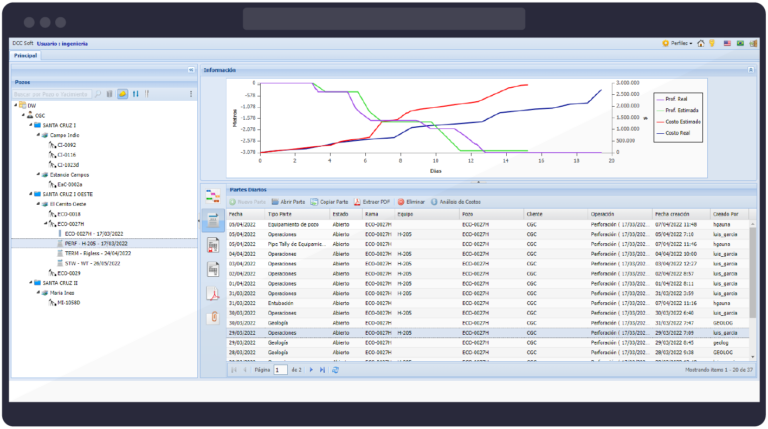Select the Entubación row dated 31/03/2022

point(488,303)
